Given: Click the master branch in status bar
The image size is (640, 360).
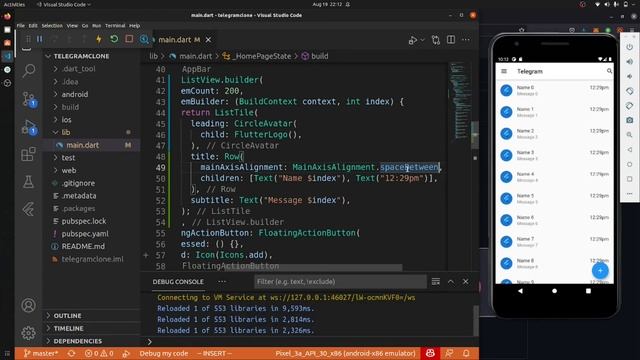Looking at the screenshot, I should coord(40,353).
